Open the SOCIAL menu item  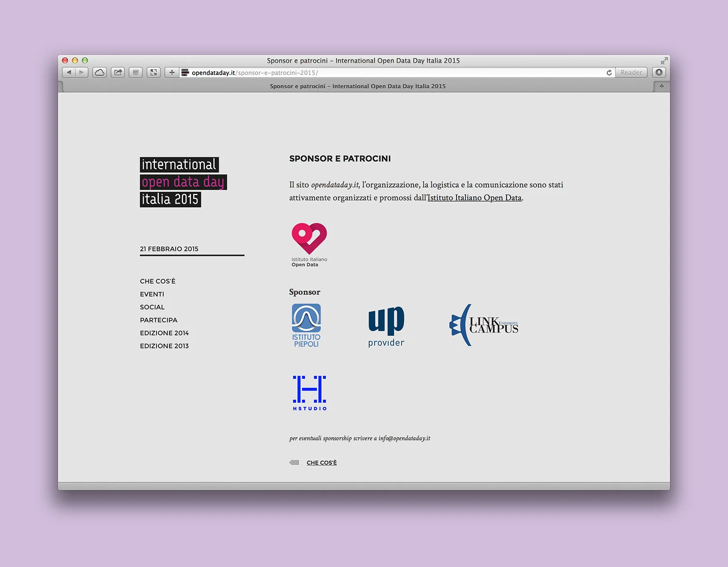152,307
